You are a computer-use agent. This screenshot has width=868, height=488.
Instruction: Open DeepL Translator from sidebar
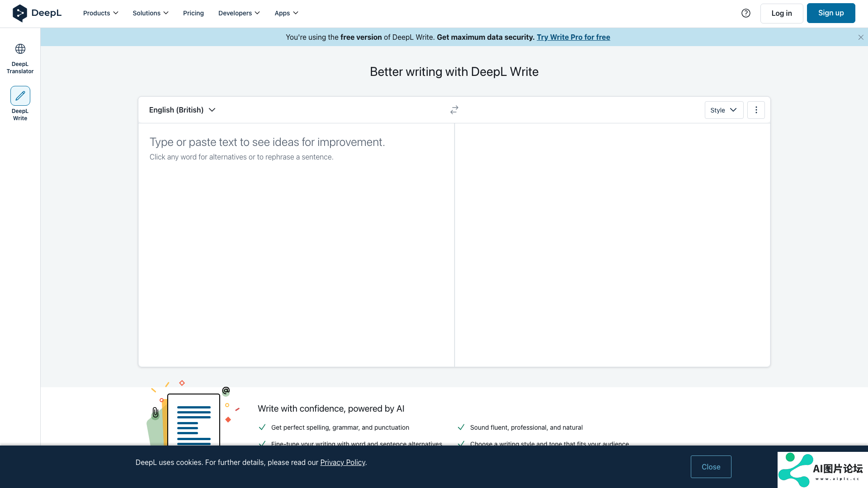click(x=20, y=58)
